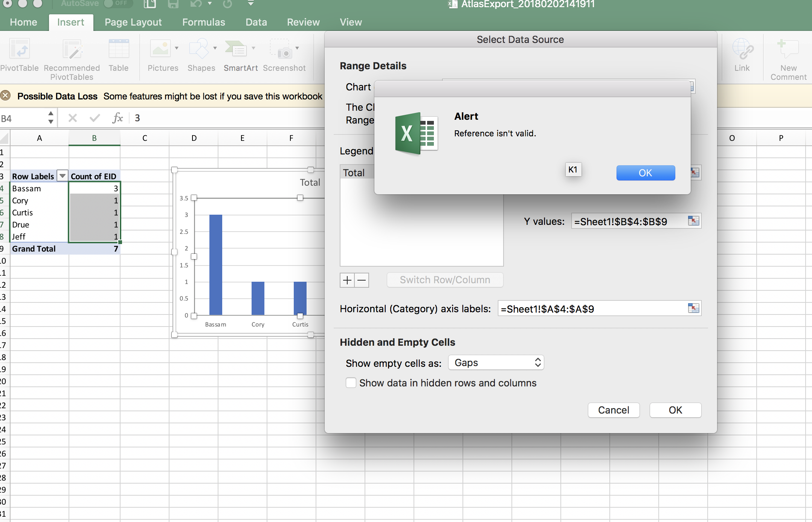Click the PivotTable icon
This screenshot has height=522, width=812.
(19, 49)
